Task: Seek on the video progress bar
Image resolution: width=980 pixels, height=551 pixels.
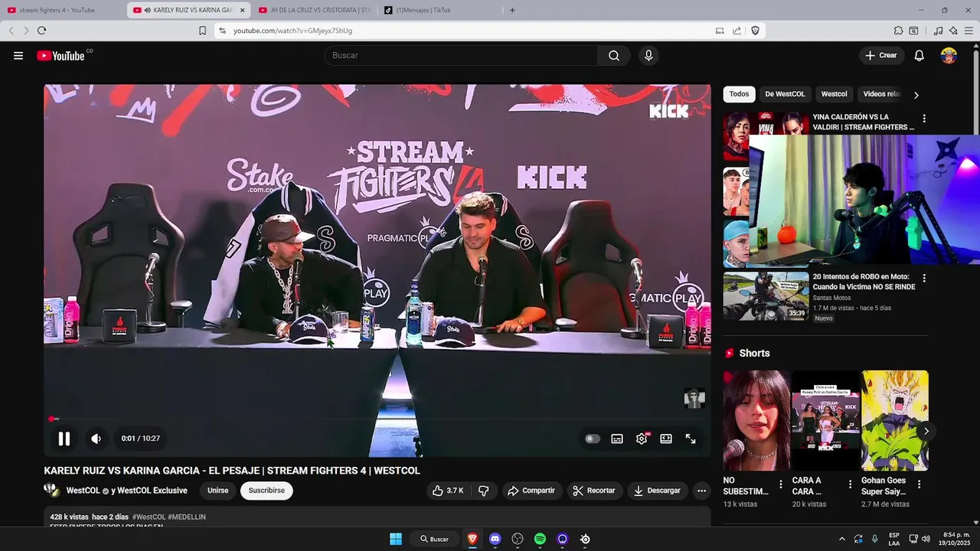Action: 377,419
